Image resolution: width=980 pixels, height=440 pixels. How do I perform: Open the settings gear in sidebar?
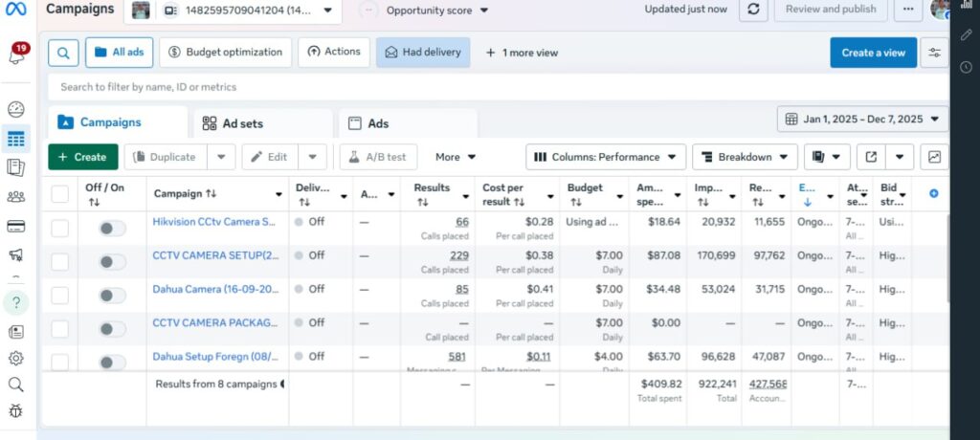point(16,358)
